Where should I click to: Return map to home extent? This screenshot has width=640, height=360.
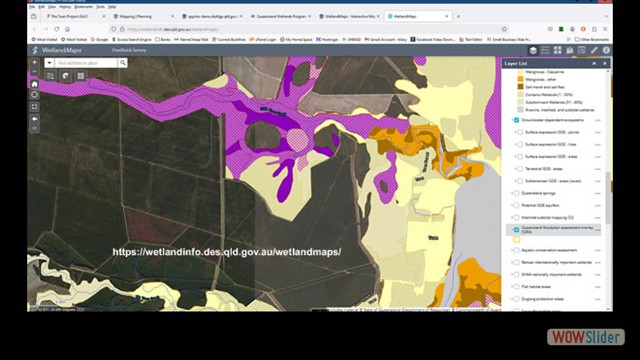(x=35, y=84)
